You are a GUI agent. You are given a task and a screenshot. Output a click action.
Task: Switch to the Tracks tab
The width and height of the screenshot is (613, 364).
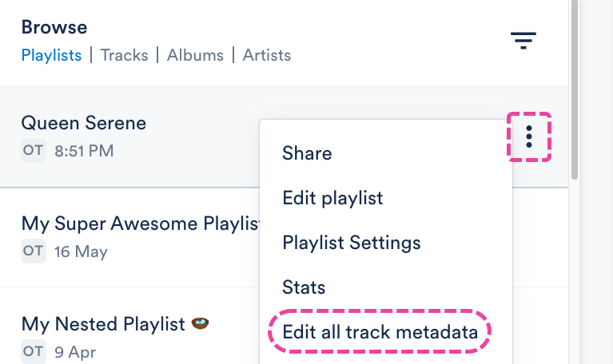tap(124, 55)
